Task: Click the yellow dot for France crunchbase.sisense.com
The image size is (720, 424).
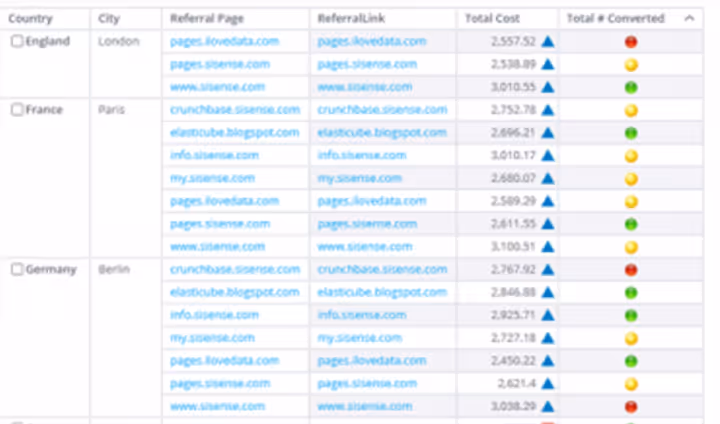Action: pos(631,110)
